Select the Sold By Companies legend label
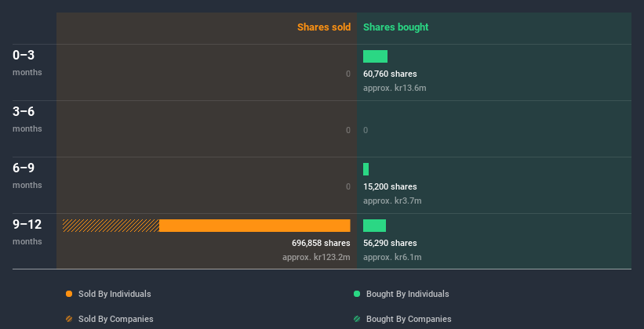Viewport: 644px width, 329px height. click(116, 319)
